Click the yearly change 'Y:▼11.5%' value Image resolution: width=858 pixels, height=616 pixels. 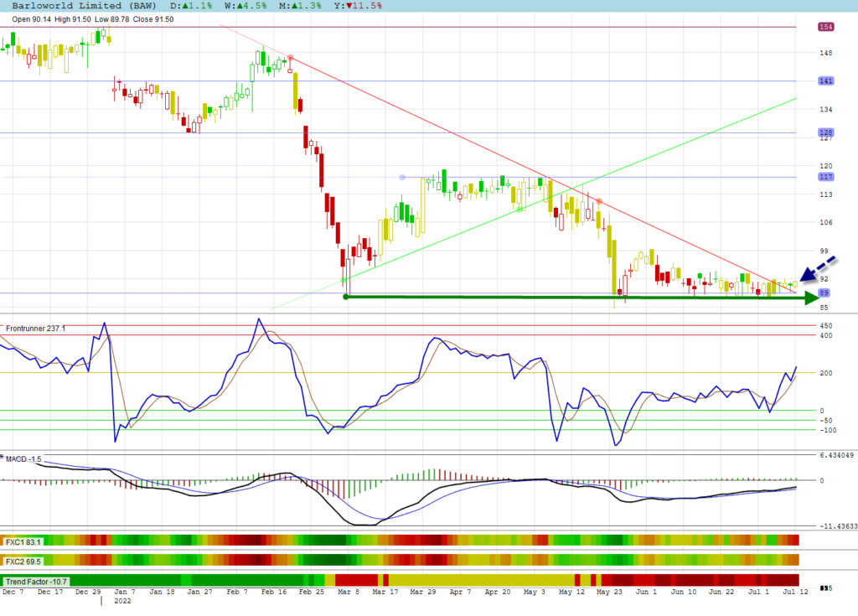coord(358,6)
